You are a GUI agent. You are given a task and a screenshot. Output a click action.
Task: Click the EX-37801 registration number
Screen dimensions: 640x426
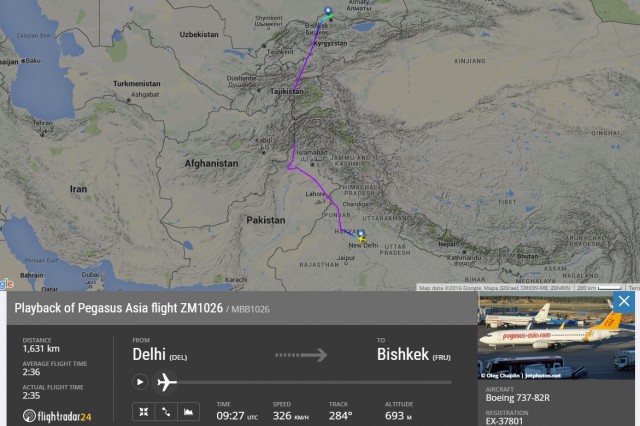pyautogui.click(x=504, y=421)
